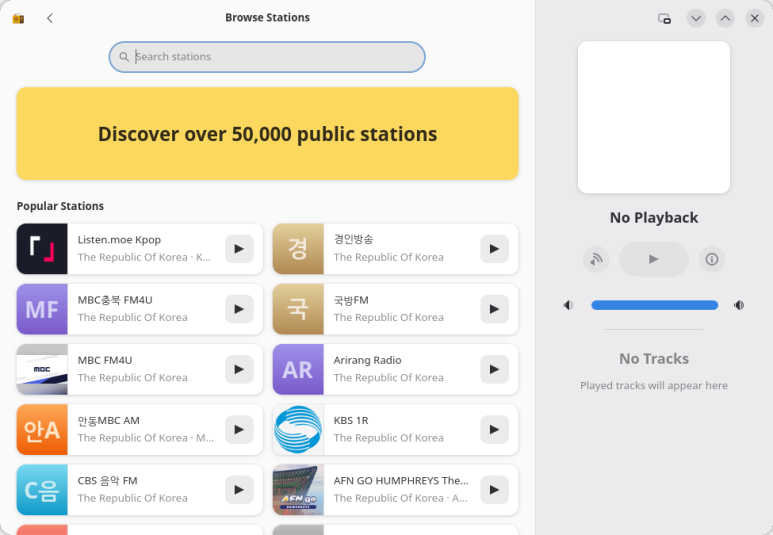Play KBS 1R station
Screen dimensions: 773x535
click(x=494, y=429)
